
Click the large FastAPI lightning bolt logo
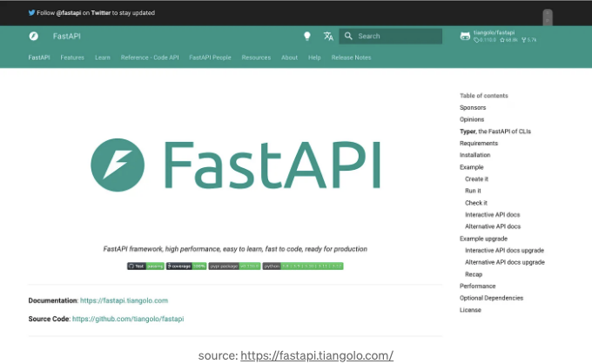(118, 165)
